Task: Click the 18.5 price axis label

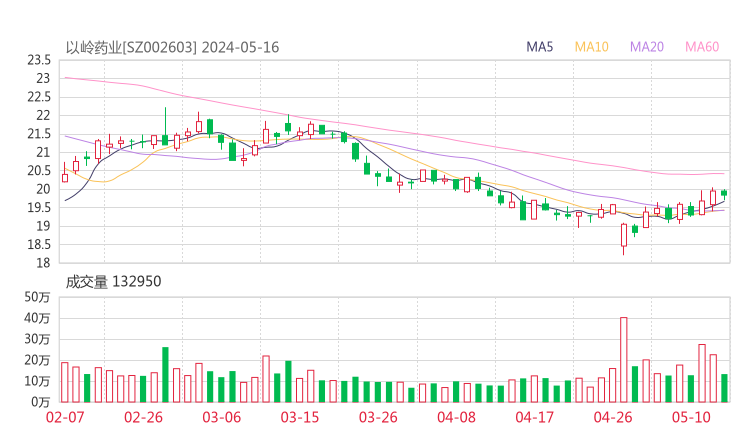Action: tap(39, 245)
